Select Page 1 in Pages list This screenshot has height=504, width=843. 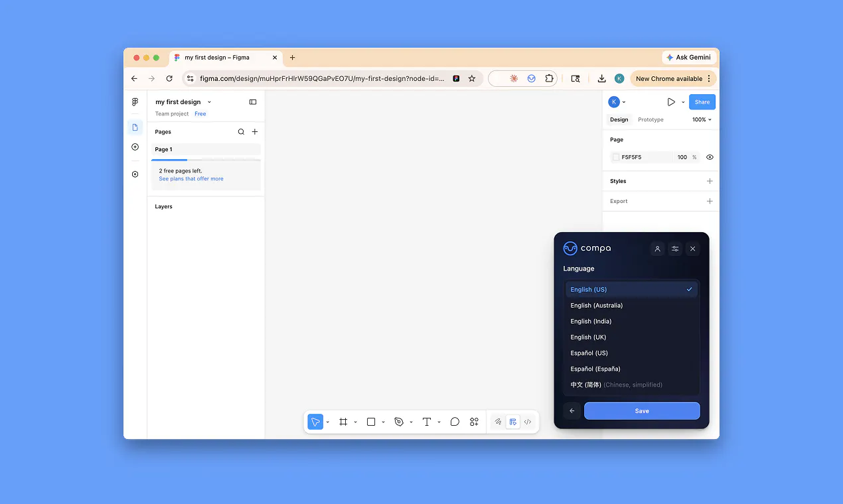coord(206,149)
